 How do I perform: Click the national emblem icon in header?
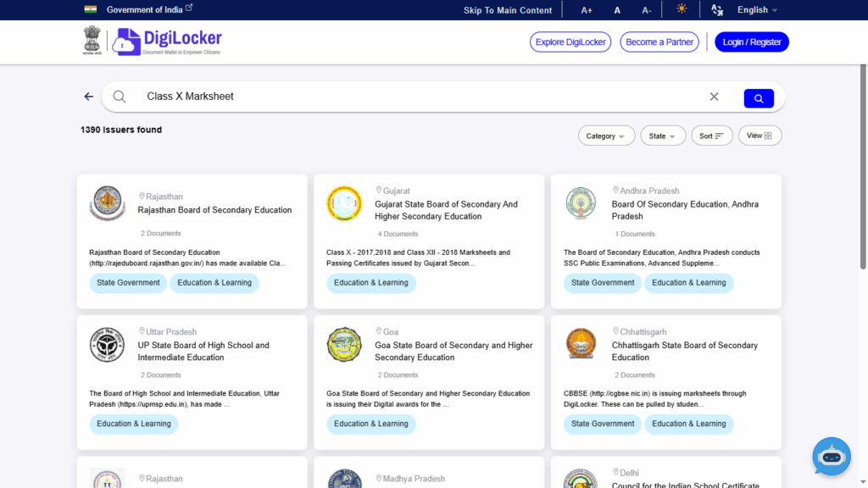92,41
